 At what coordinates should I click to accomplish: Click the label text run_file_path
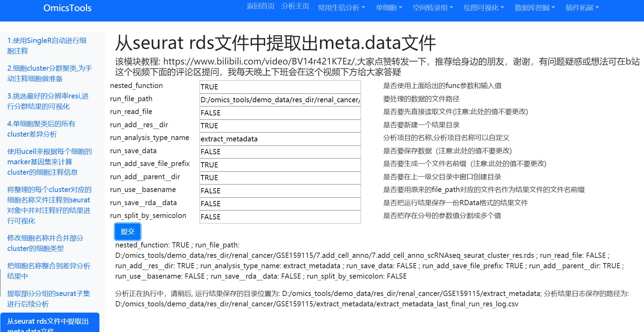131,99
